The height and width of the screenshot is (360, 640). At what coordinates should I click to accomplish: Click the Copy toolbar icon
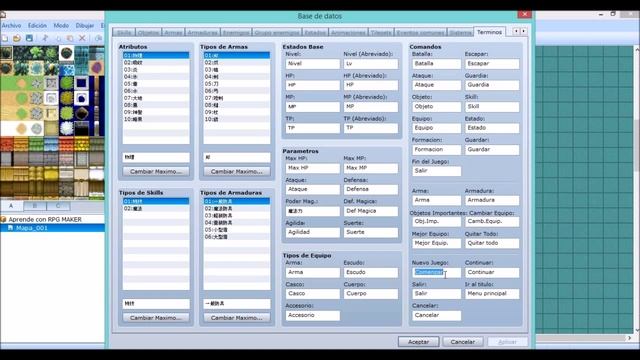pos(58,38)
